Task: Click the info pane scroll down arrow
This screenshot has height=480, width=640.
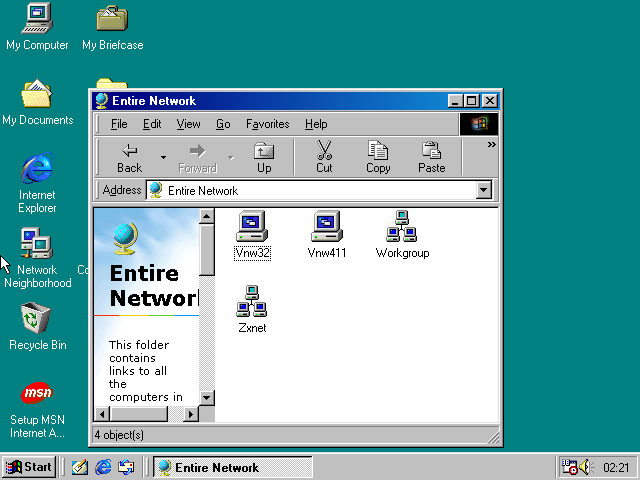Action: (x=207, y=397)
